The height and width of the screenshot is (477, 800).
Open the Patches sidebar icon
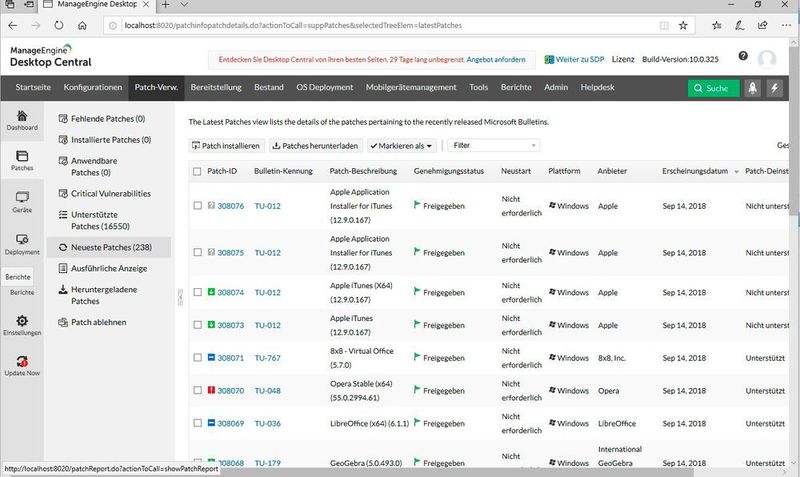(x=22, y=161)
